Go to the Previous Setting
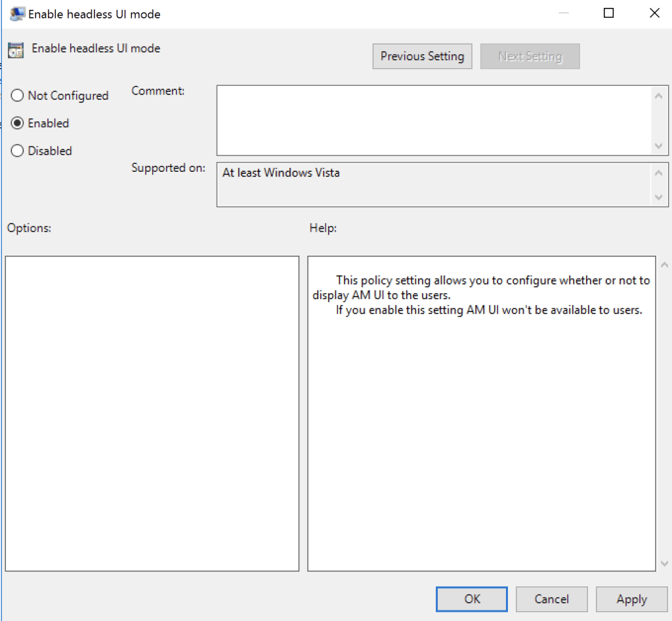672x621 pixels. pos(422,56)
